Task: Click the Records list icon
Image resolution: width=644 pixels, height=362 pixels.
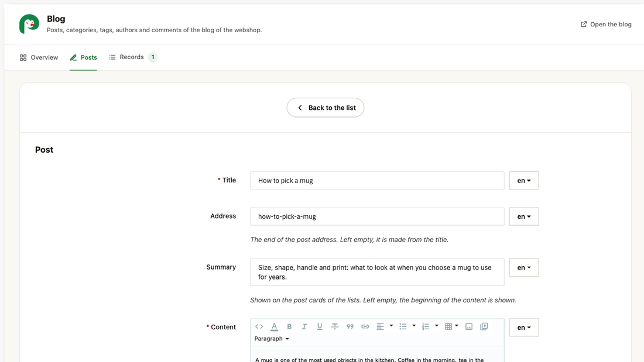Action: [112, 57]
